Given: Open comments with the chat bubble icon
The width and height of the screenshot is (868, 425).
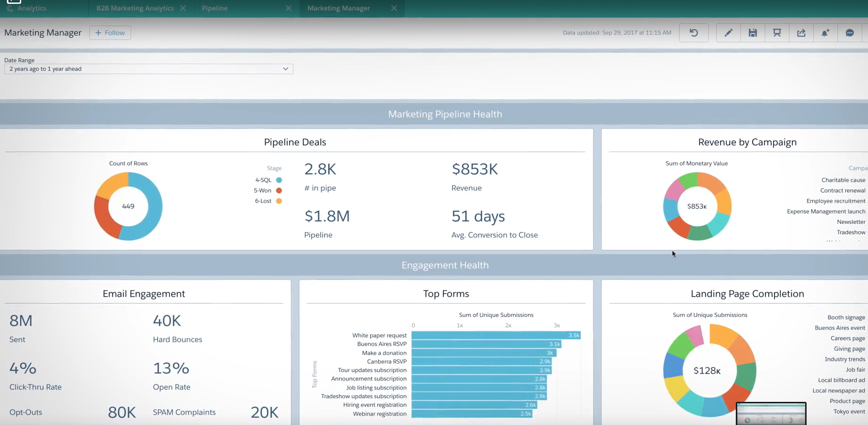Looking at the screenshot, I should coord(850,33).
